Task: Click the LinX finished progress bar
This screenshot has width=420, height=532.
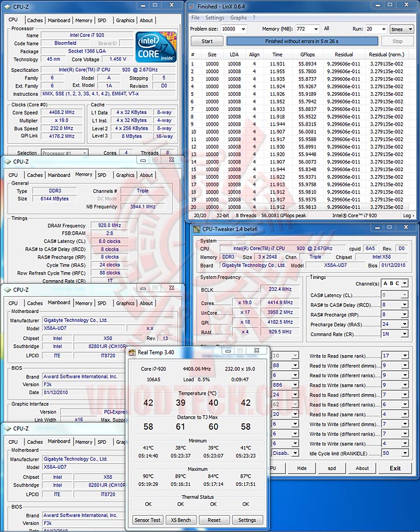Action: click(x=302, y=41)
